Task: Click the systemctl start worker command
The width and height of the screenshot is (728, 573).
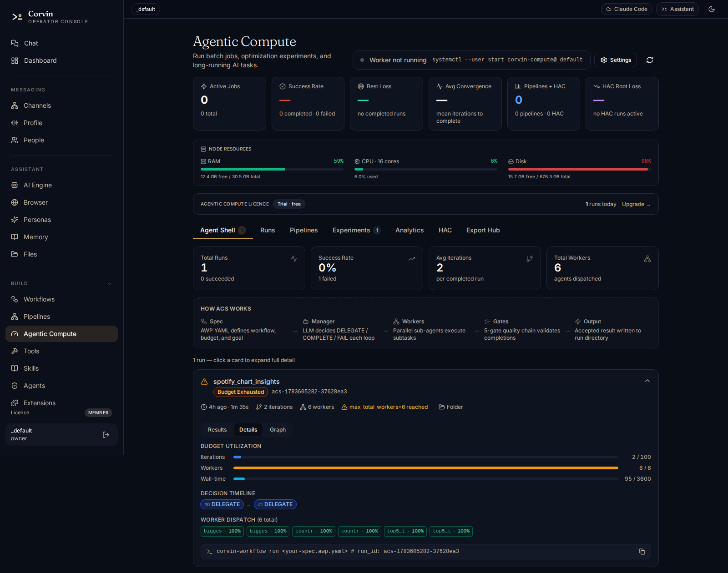Action: (x=507, y=60)
